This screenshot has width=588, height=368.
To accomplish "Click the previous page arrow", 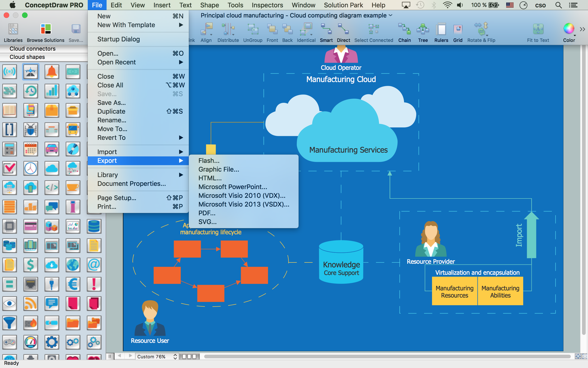I will coord(119,356).
